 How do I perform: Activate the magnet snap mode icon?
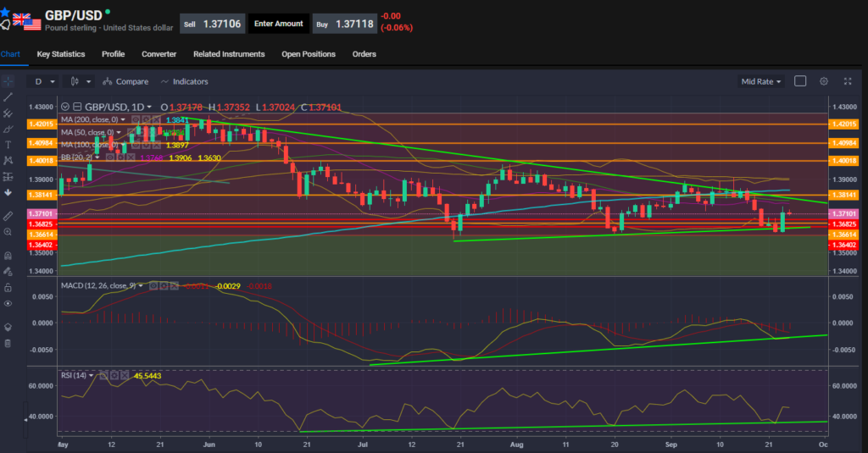pos(8,255)
